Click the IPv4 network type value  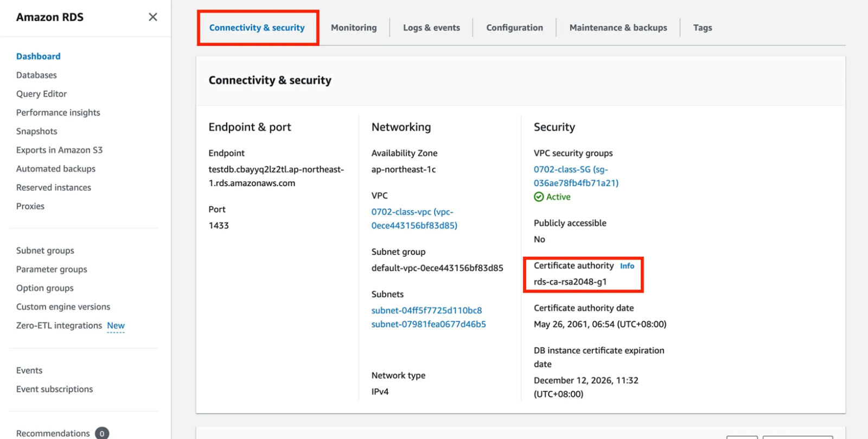tap(380, 392)
